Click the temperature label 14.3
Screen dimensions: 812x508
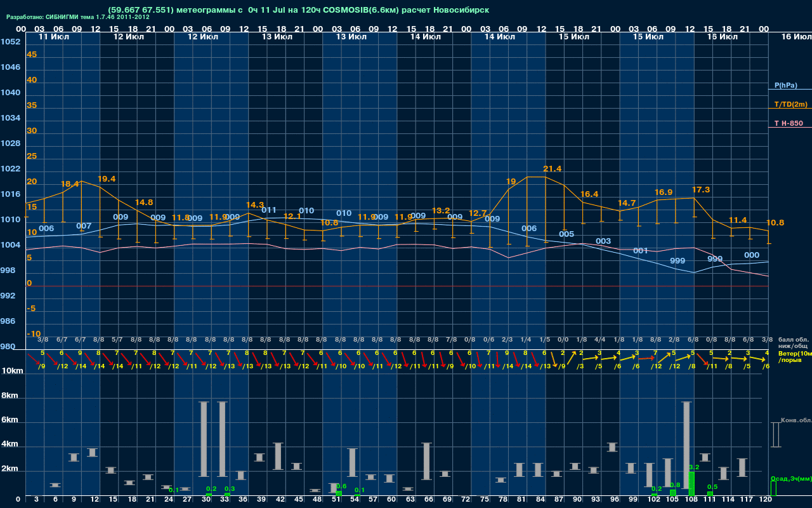pos(255,205)
